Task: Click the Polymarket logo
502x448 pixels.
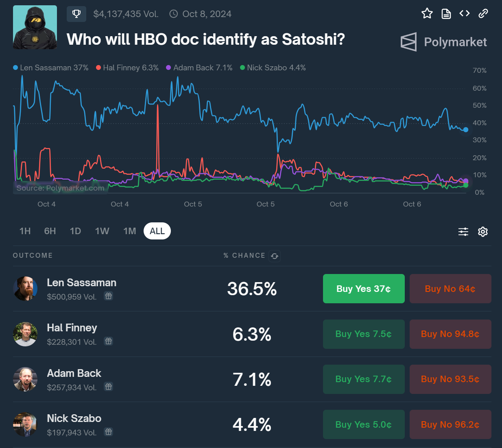Action: (x=443, y=42)
